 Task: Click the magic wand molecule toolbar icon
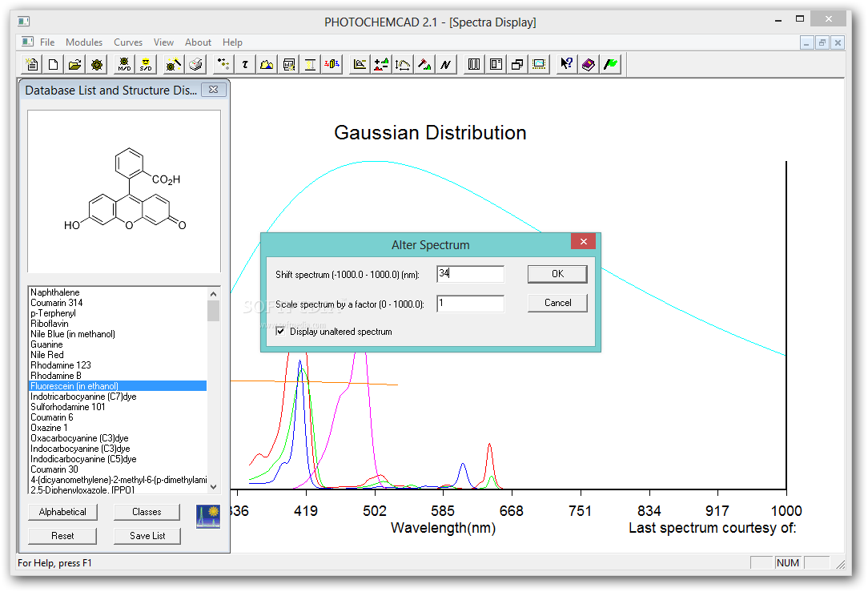tap(173, 64)
